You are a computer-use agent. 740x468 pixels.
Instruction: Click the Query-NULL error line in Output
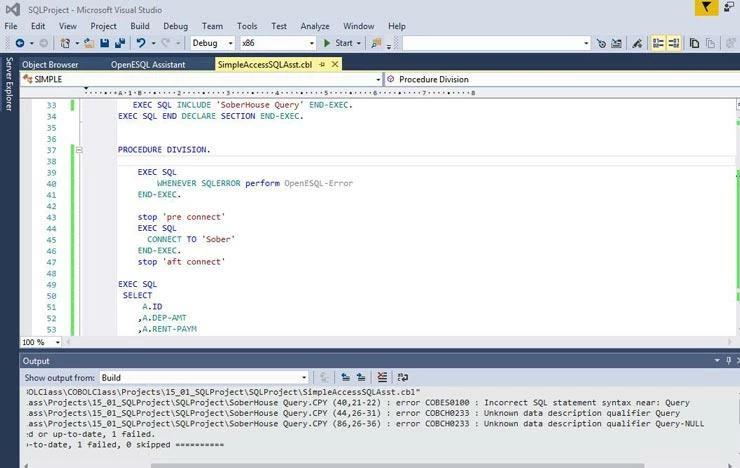pyautogui.click(x=366, y=424)
